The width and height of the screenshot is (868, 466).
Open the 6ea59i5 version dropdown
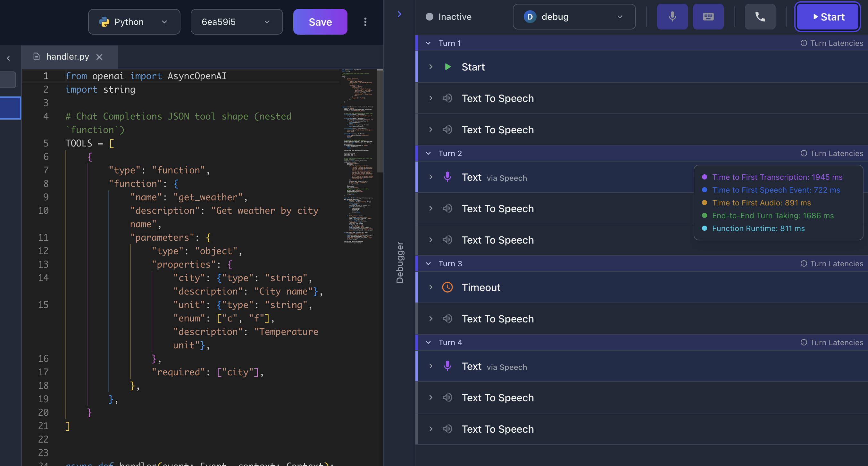point(267,21)
